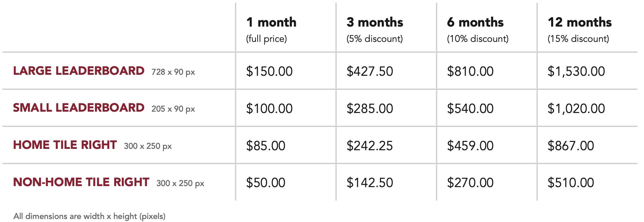
Task: Click the dimensions footnote text
Action: click(x=90, y=216)
